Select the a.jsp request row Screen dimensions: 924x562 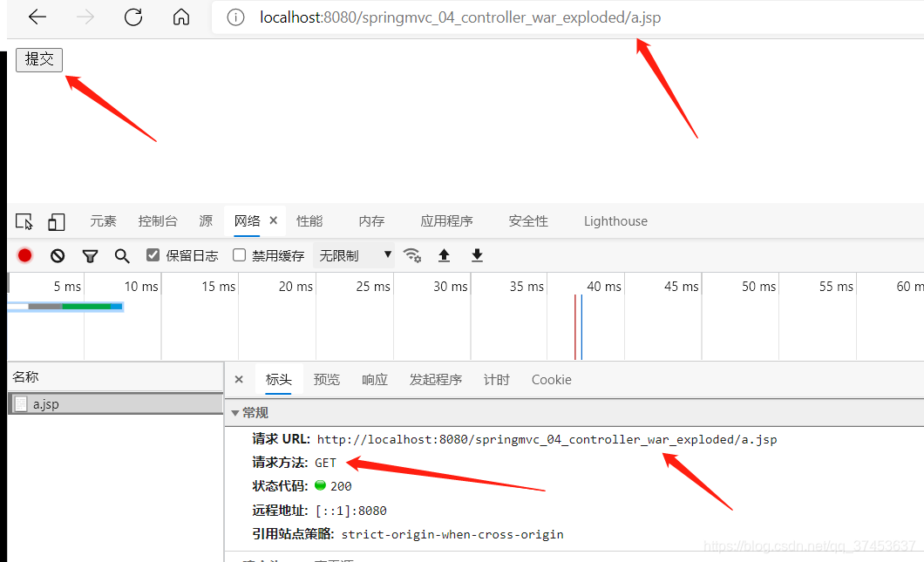pyautogui.click(x=115, y=404)
